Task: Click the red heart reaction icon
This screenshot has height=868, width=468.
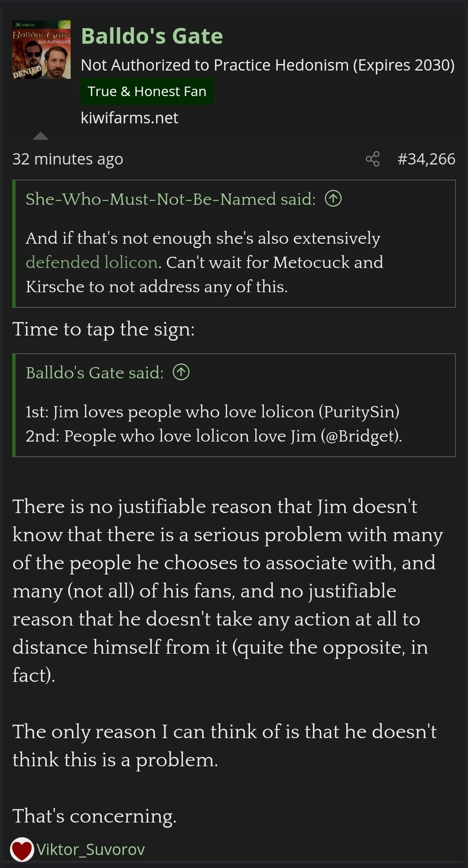Action: pyautogui.click(x=22, y=849)
